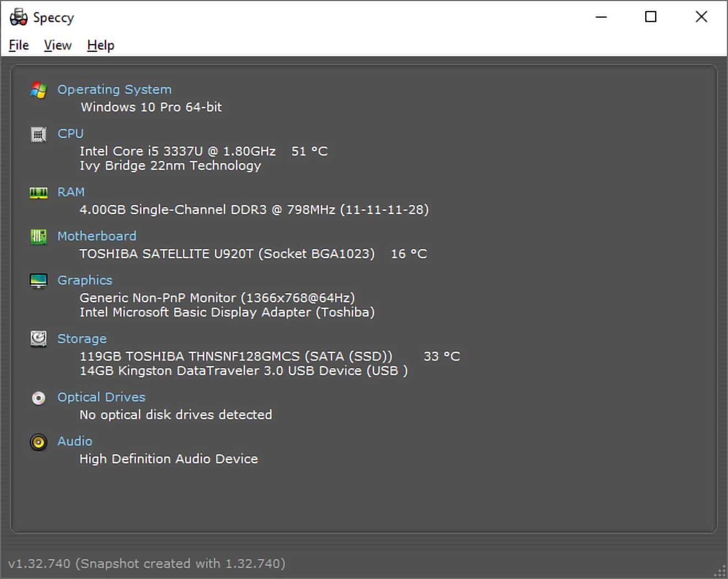Screen dimensions: 728x579
Task: Click the CPU chip icon
Action: 38,134
